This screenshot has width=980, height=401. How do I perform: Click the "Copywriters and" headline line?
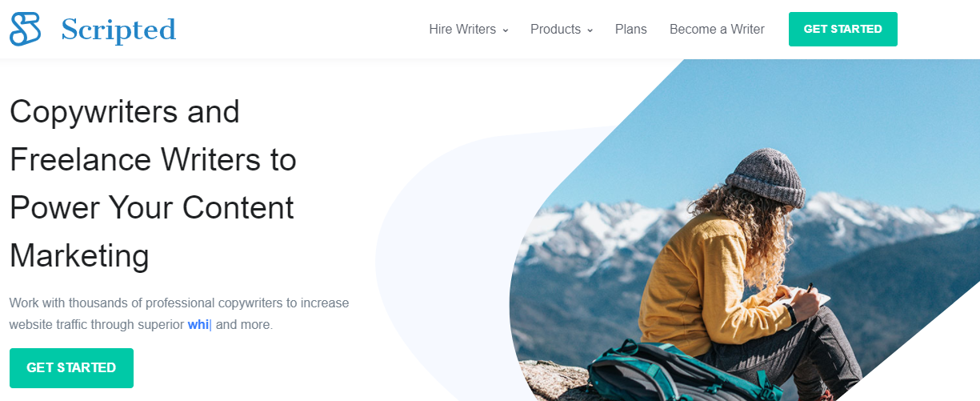click(125, 111)
